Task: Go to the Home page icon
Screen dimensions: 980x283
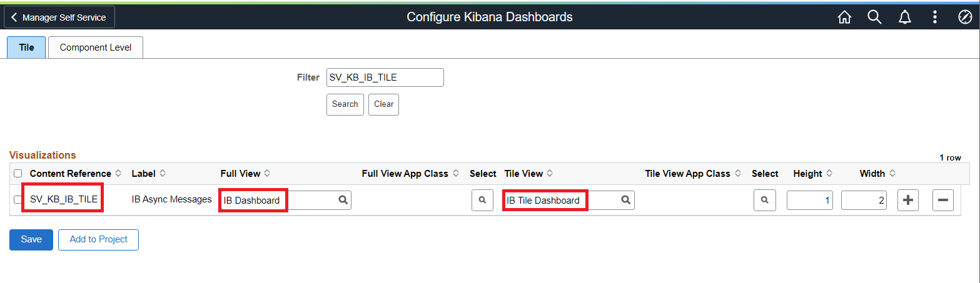Action: 844,17
